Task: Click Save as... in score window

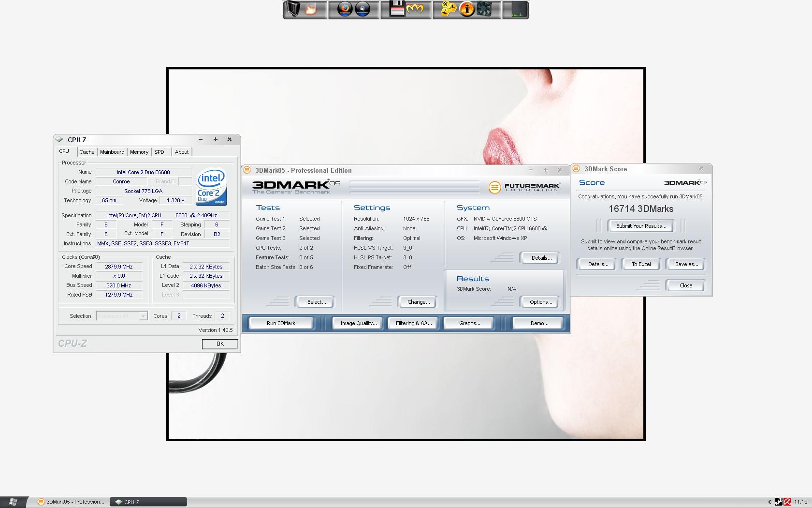Action: (686, 264)
